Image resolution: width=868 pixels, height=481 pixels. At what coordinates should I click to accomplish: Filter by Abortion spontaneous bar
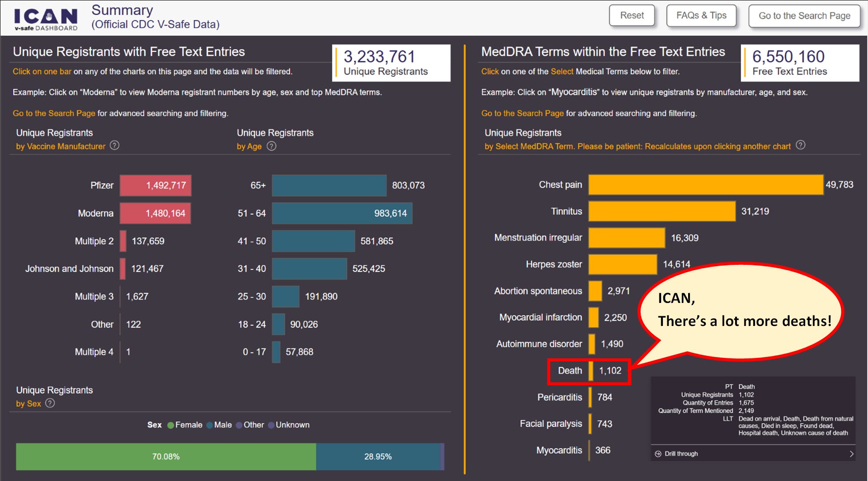point(595,291)
